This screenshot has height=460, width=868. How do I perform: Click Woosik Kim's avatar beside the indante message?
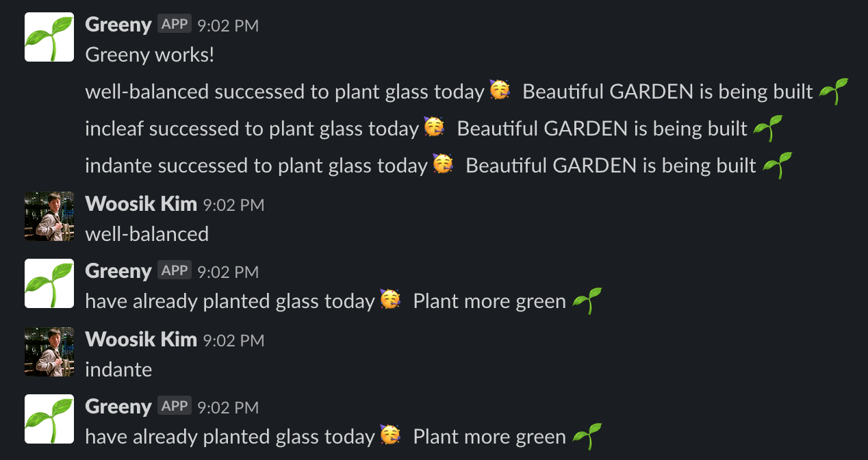coord(49,352)
